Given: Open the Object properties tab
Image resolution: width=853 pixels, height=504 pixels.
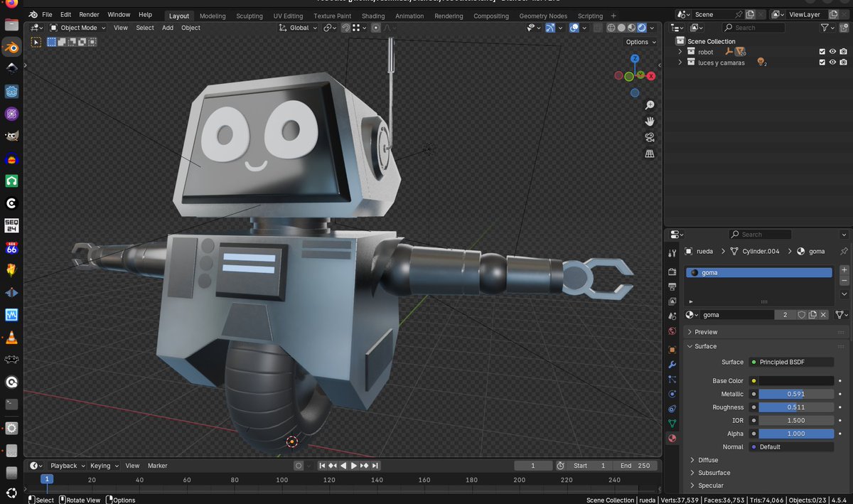Looking at the screenshot, I should tap(672, 349).
